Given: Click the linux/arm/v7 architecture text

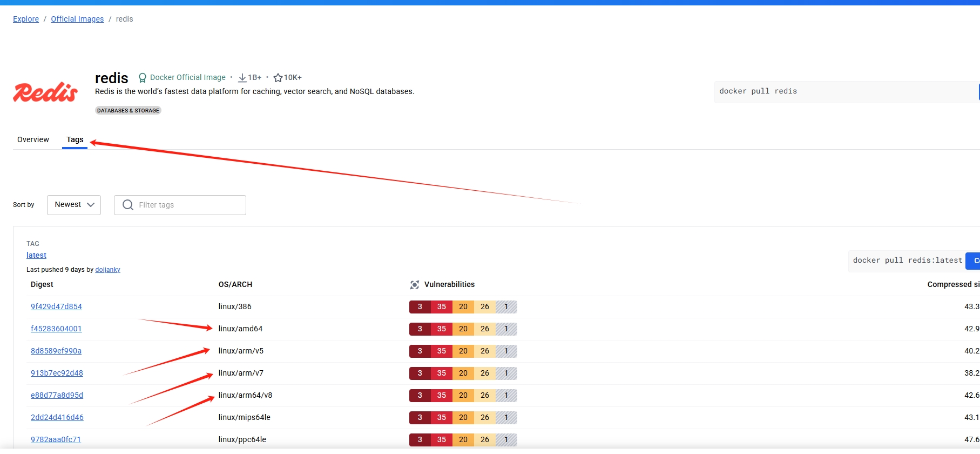Looking at the screenshot, I should tap(241, 373).
